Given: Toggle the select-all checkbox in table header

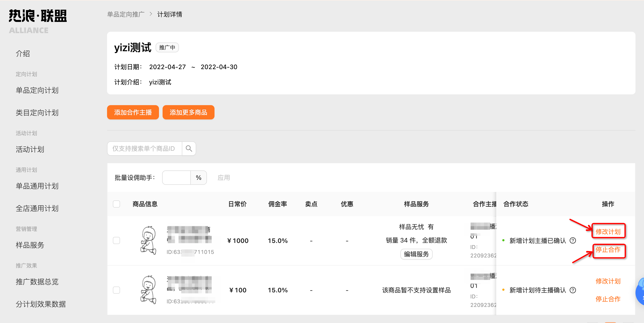Looking at the screenshot, I should click(x=116, y=204).
